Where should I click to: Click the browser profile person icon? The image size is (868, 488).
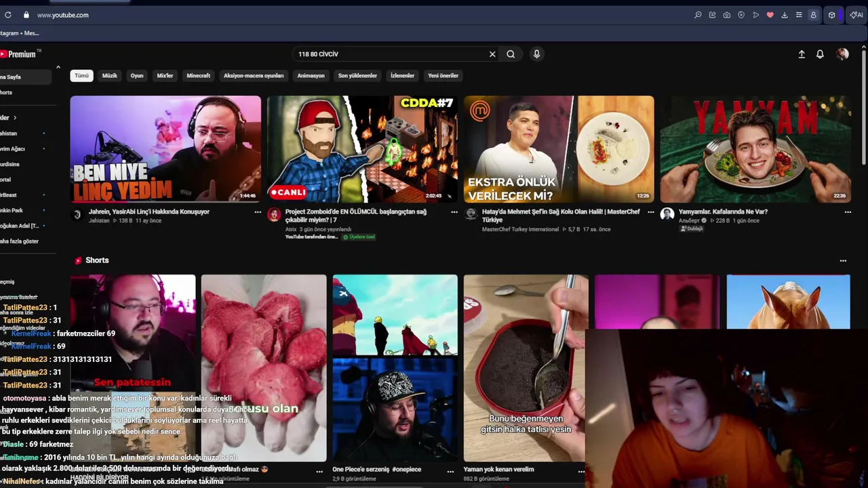pos(813,15)
